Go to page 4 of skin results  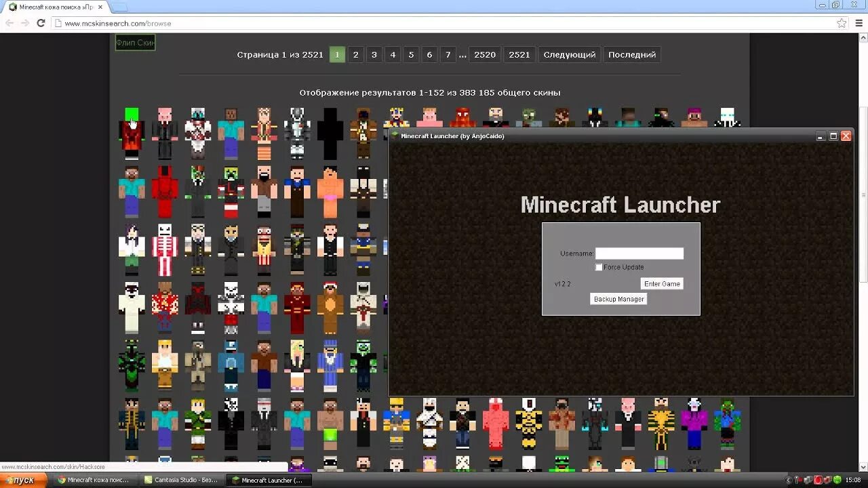click(x=392, y=55)
